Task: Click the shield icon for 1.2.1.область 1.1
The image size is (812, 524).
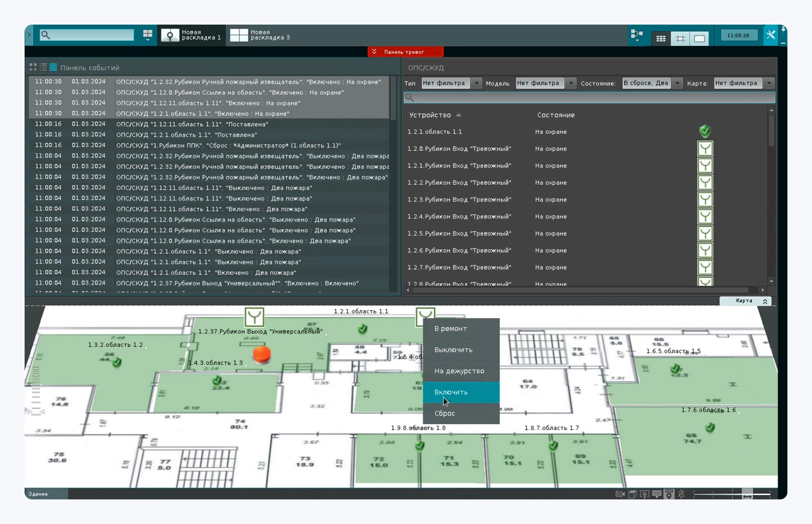Action: [x=705, y=132]
